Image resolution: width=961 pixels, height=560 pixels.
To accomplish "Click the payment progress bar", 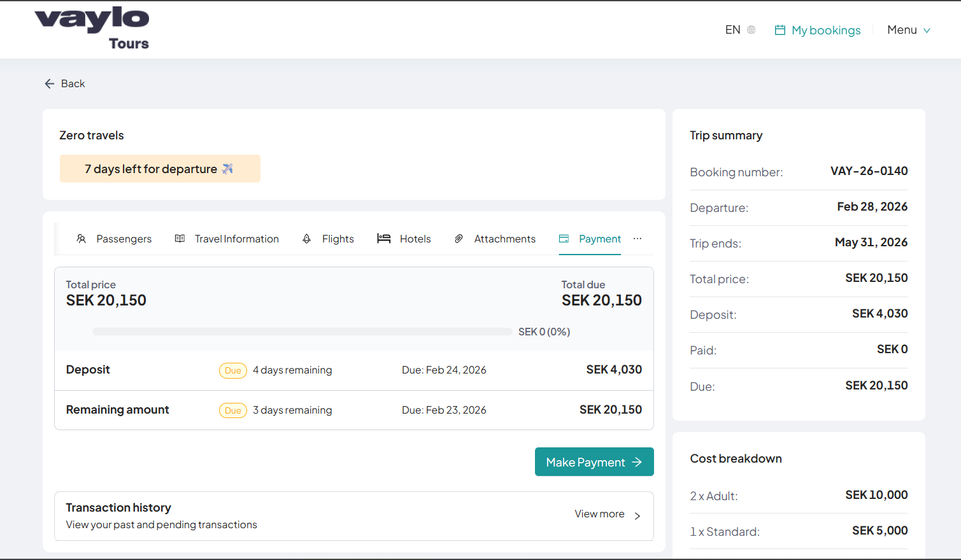I will coord(303,331).
